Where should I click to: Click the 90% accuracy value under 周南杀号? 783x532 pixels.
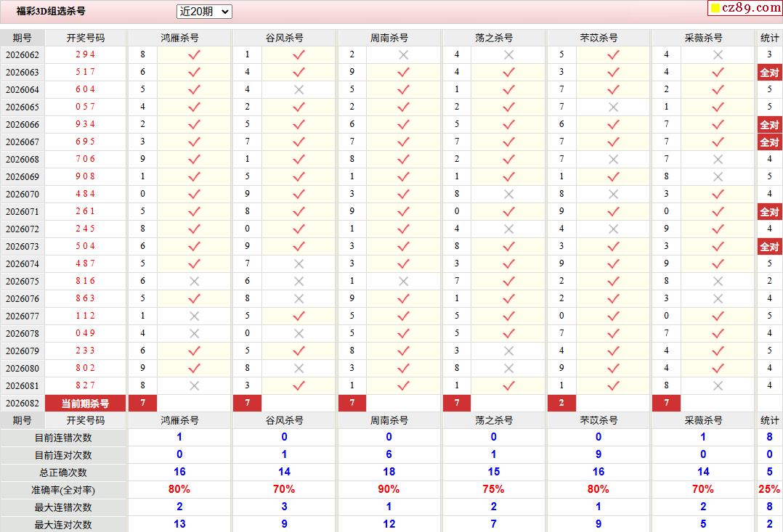[389, 490]
